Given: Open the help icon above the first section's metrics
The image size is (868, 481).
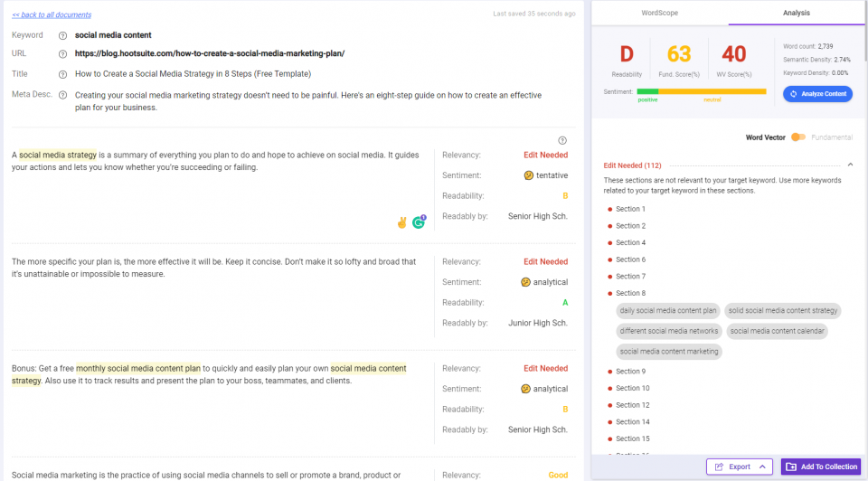Looking at the screenshot, I should pos(561,140).
